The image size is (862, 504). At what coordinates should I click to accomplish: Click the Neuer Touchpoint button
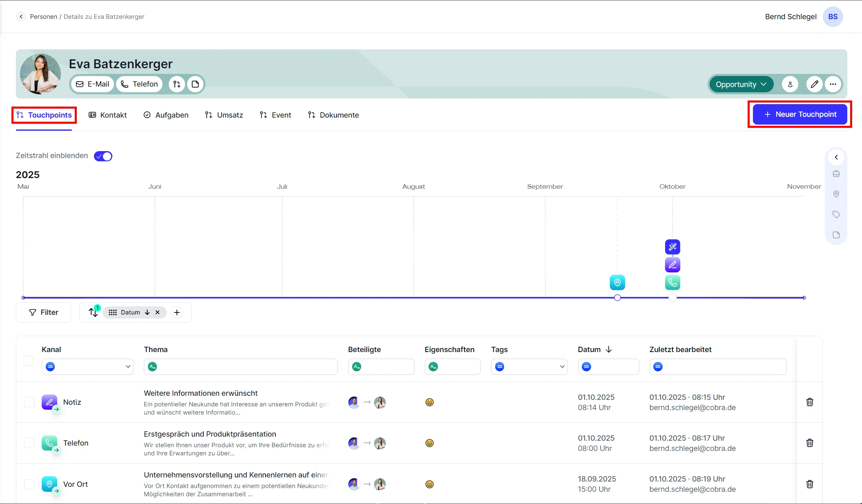tap(800, 114)
